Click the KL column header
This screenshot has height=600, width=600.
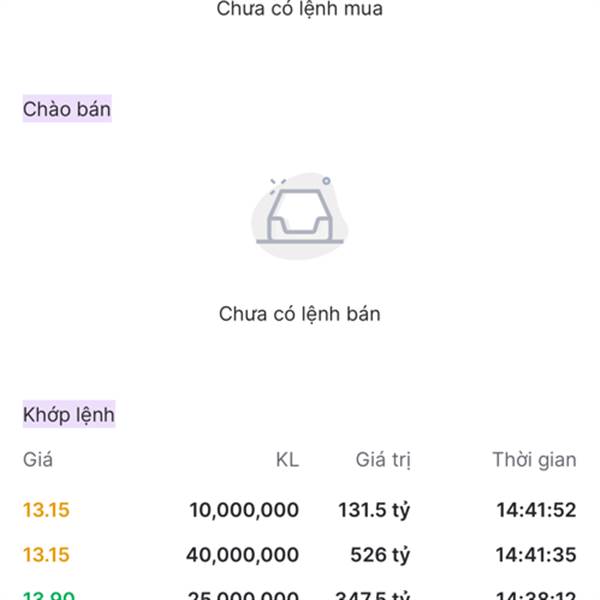287,460
